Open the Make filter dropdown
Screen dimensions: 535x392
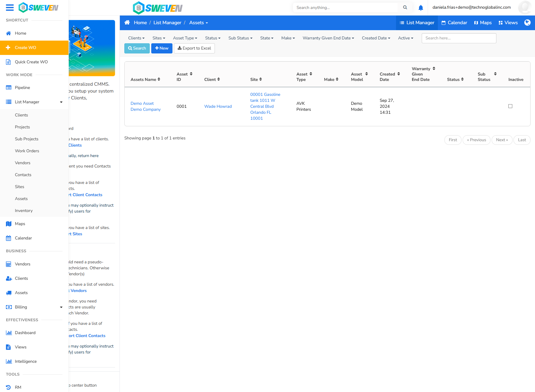click(288, 38)
